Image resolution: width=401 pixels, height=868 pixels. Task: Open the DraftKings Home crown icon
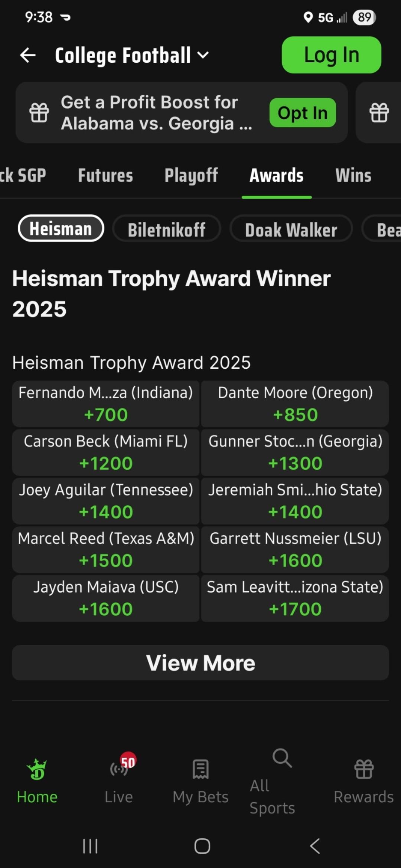[x=37, y=769]
